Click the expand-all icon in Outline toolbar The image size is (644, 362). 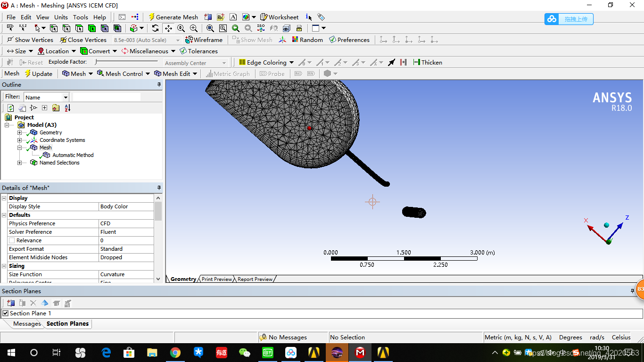(44, 108)
